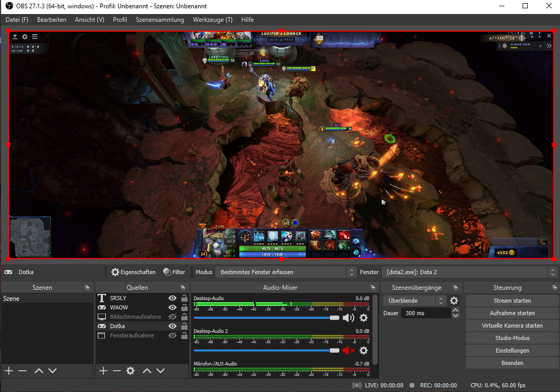
Task: Open Desktop-Audio 2 settings gear
Action: click(x=364, y=350)
